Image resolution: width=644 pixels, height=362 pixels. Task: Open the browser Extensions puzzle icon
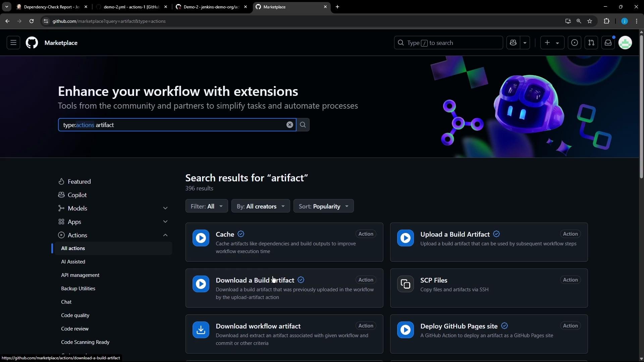point(606,21)
